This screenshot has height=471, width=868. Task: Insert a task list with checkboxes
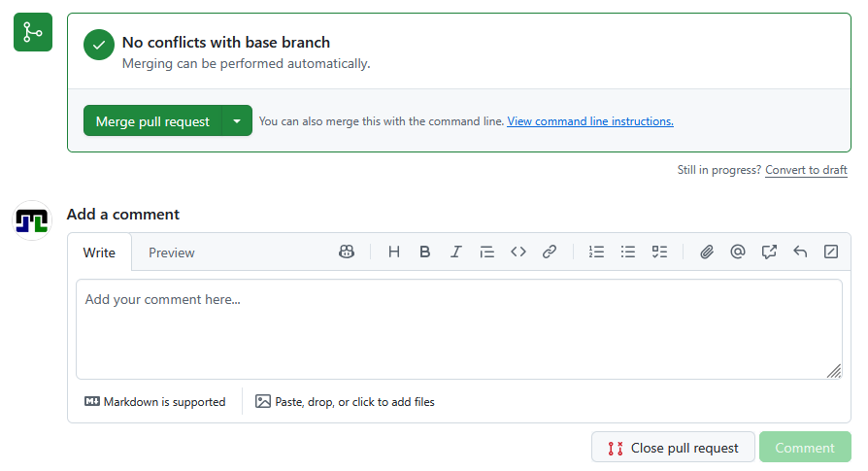pos(659,252)
